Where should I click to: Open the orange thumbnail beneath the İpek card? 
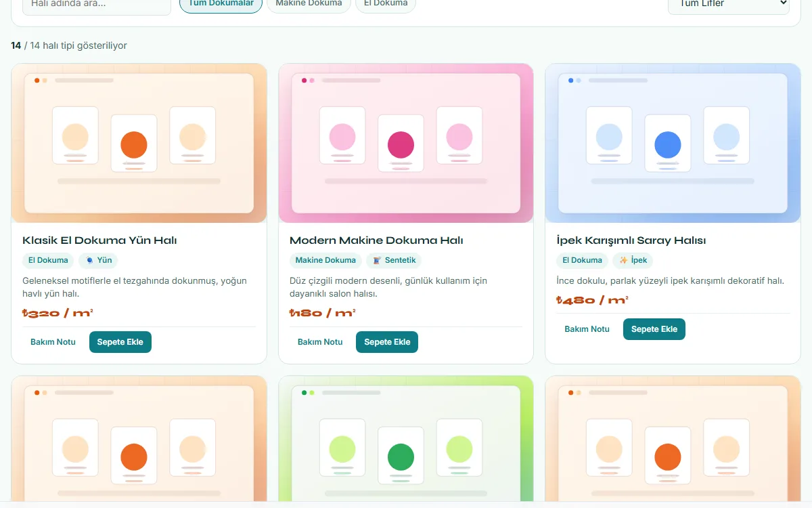coord(673,440)
